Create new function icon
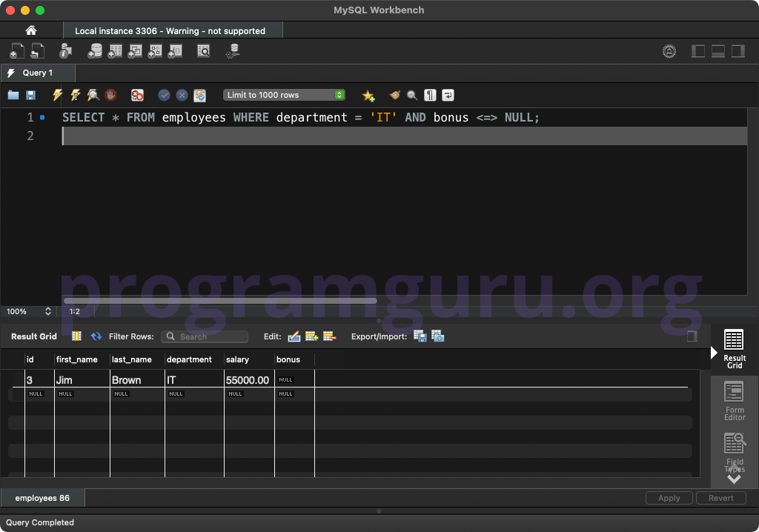759x532 pixels. point(175,51)
